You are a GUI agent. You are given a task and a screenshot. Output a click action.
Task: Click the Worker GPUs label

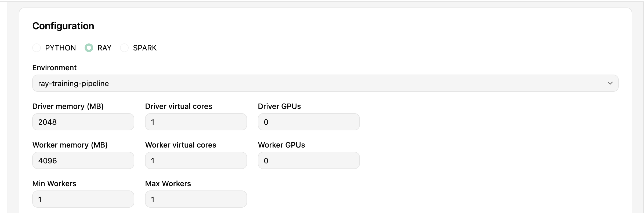(x=281, y=145)
